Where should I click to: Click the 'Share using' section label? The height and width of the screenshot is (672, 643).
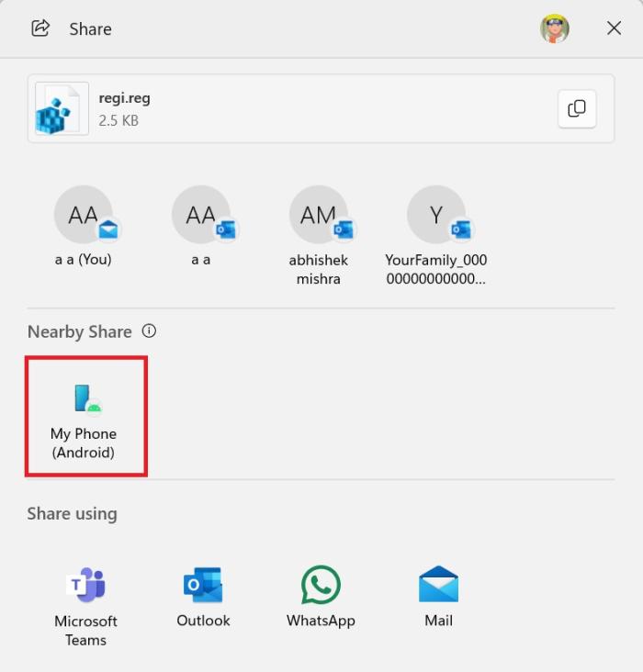(72, 513)
